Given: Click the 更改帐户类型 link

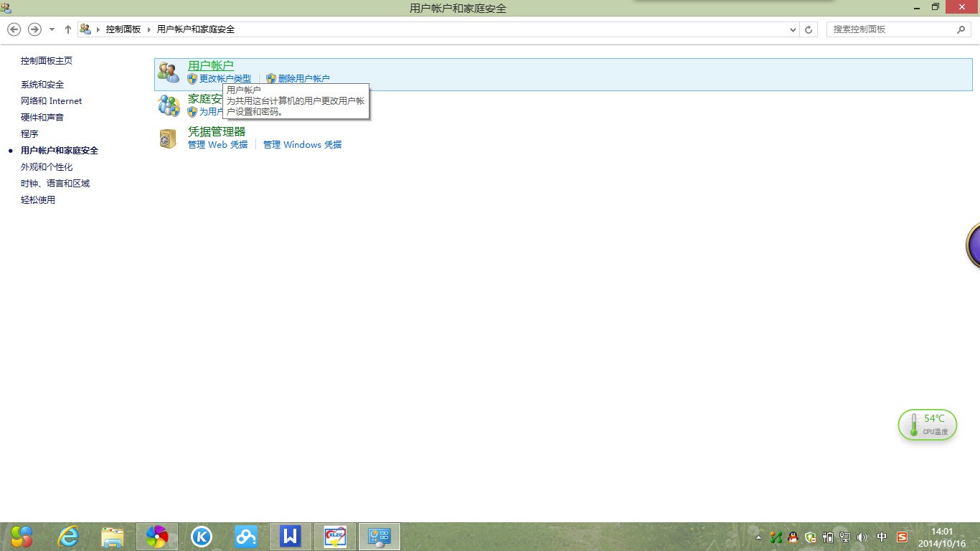Looking at the screenshot, I should [x=225, y=79].
